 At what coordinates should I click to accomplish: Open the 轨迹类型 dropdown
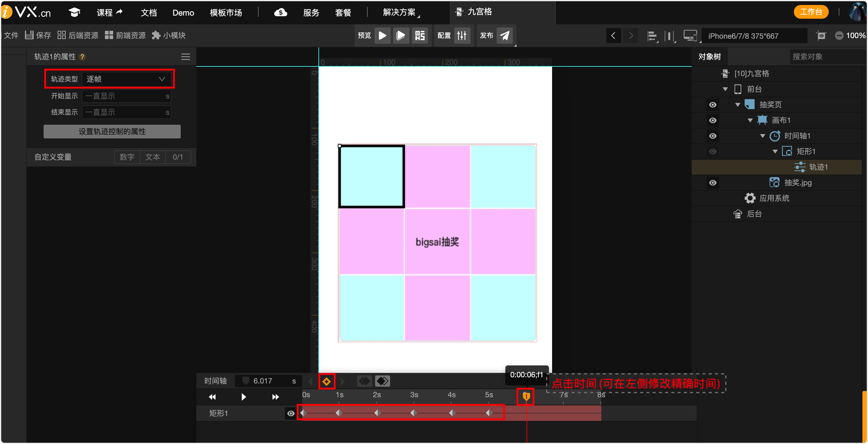coord(126,79)
